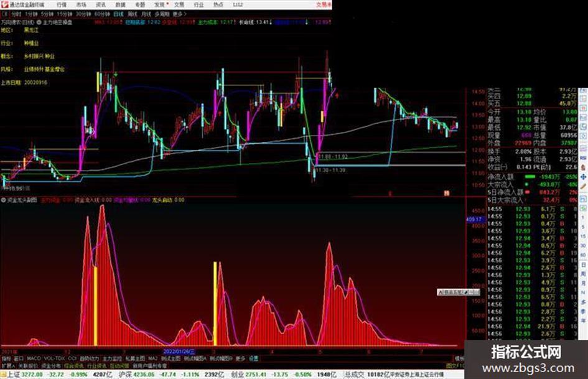Click the 创业 index value 2751.41
The image size is (588, 379).
tap(256, 375)
